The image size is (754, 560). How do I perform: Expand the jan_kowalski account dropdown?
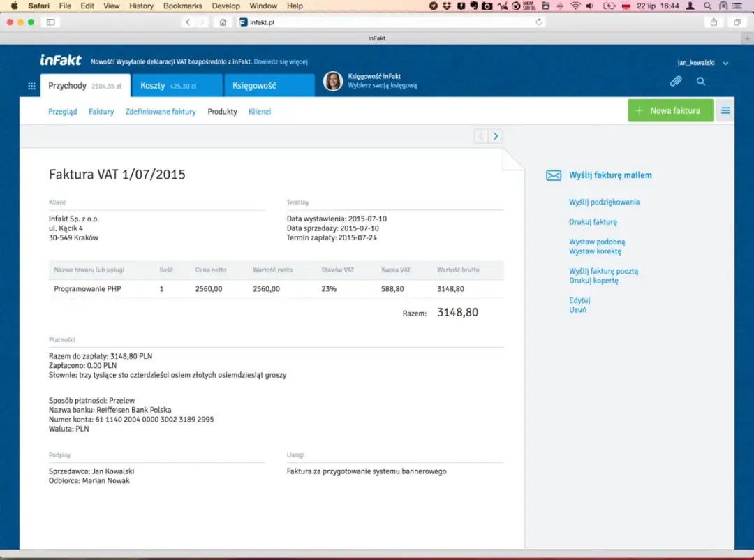(725, 63)
